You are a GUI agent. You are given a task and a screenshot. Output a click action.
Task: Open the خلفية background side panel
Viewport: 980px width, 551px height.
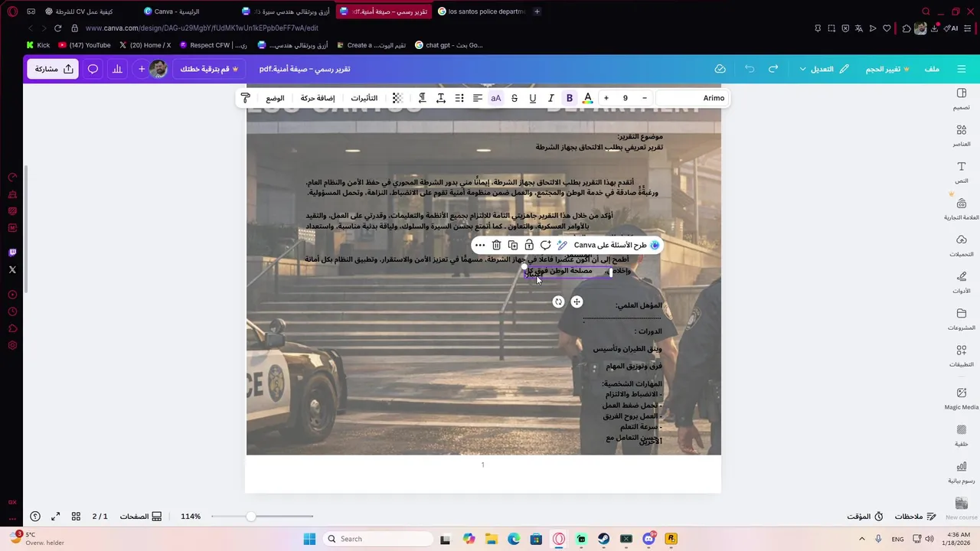961,435
